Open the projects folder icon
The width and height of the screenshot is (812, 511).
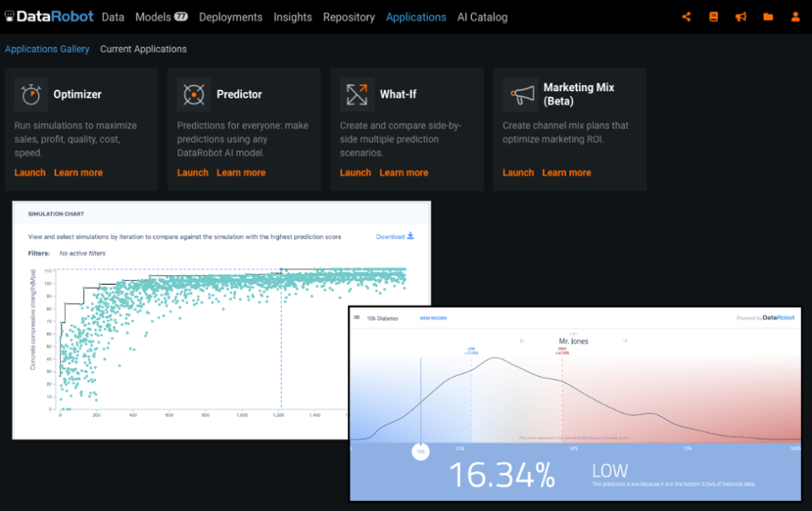coord(768,16)
